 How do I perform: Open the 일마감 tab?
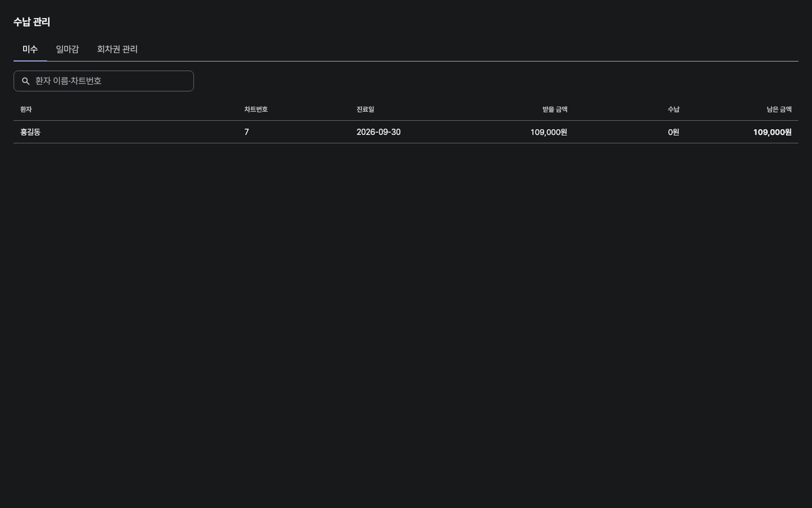[x=67, y=49]
